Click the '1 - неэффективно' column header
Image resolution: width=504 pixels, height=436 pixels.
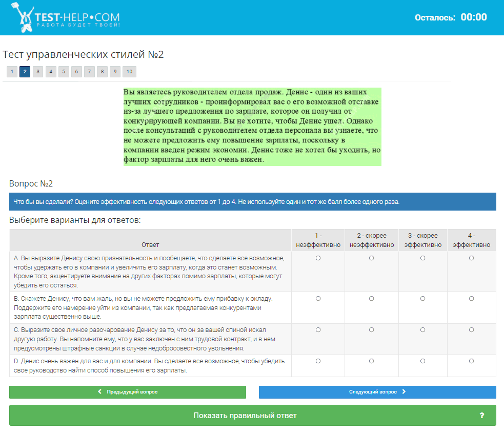[318, 240]
